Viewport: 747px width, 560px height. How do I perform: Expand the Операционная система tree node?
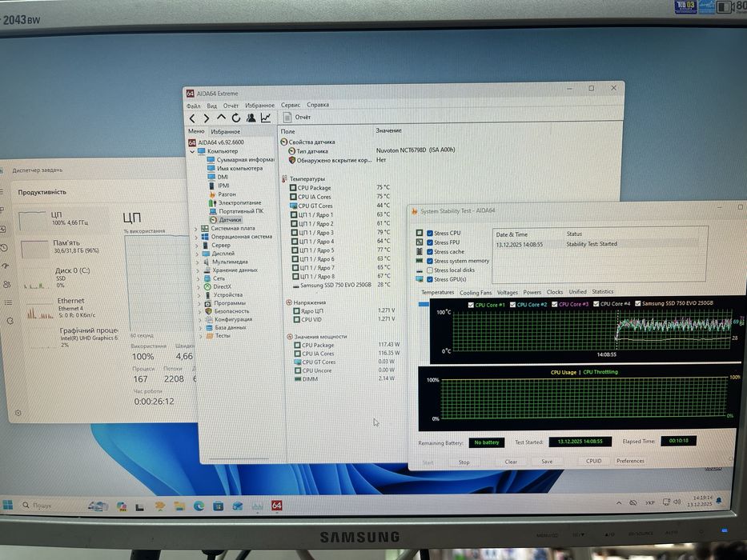[x=196, y=237]
